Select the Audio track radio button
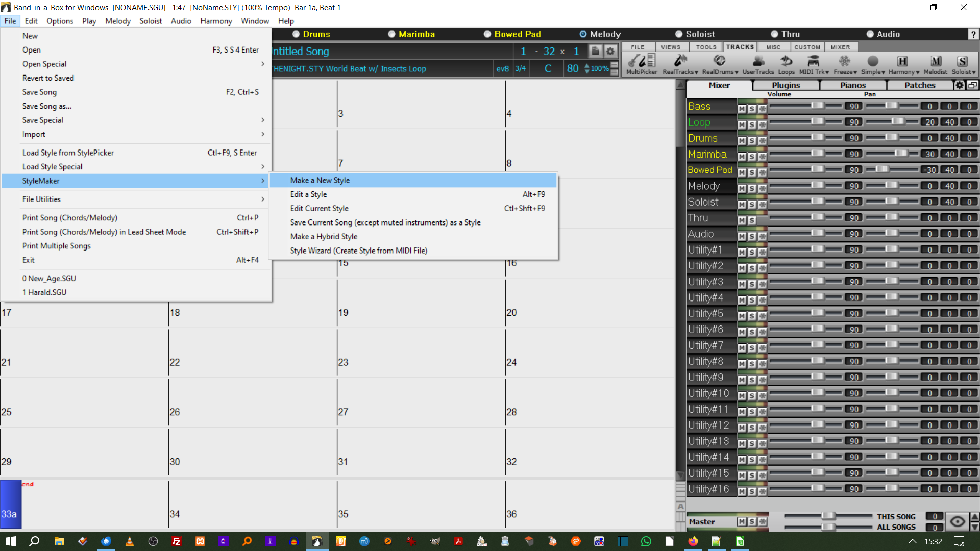 point(870,34)
